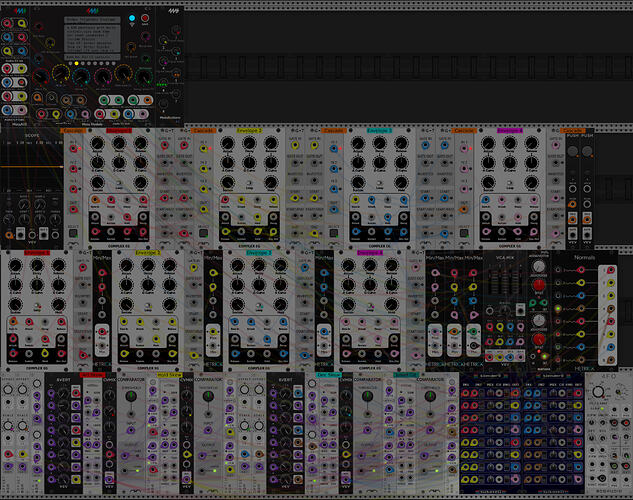Click the orange cabled jack on the Scope module
This screenshot has width=633, height=500.
coord(9,234)
